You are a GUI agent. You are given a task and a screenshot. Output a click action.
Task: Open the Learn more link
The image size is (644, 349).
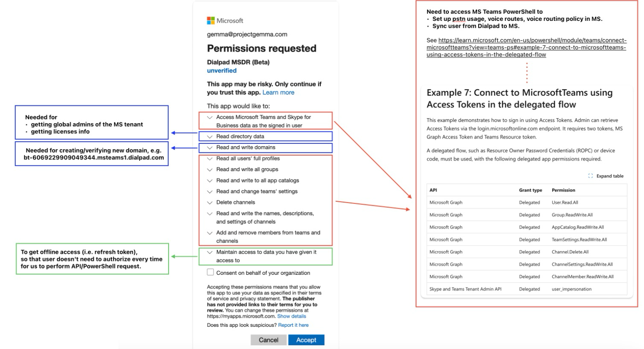[278, 93]
